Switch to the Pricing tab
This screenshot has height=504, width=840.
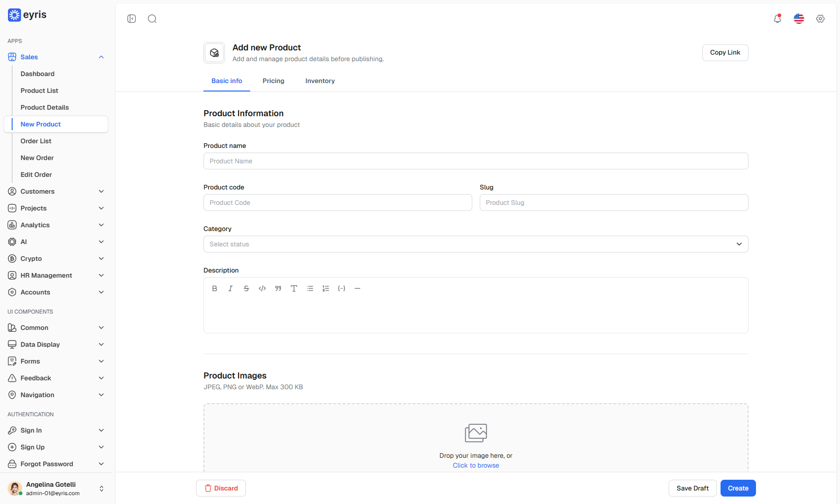click(x=273, y=81)
